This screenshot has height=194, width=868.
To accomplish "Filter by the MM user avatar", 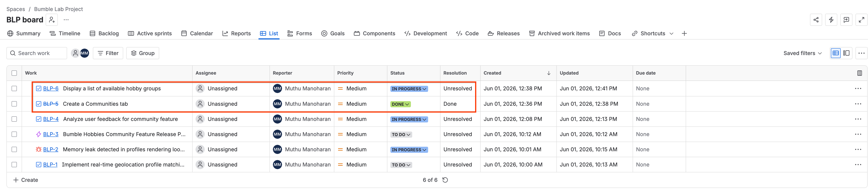I will tap(85, 53).
